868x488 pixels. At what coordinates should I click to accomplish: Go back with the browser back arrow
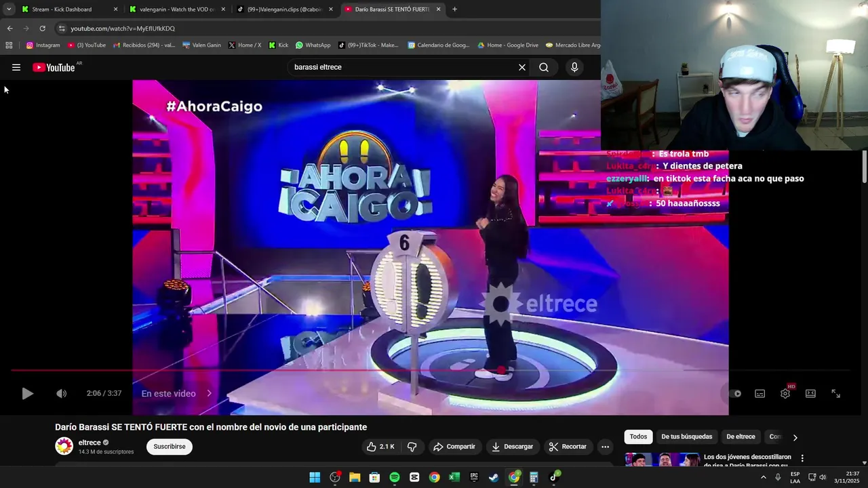point(9,28)
